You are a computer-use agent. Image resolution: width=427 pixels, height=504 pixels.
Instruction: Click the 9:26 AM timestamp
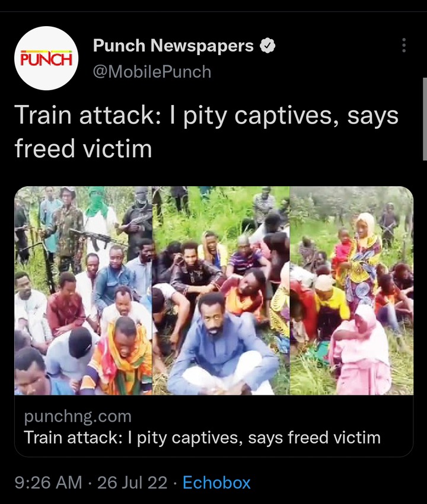pyautogui.click(x=49, y=483)
